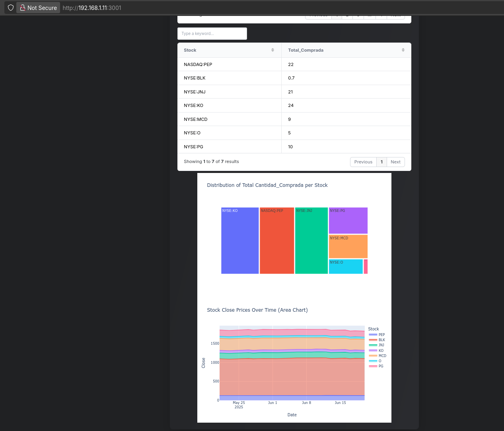
Task: Toggle KO series in chart legend
Action: pyautogui.click(x=377, y=351)
